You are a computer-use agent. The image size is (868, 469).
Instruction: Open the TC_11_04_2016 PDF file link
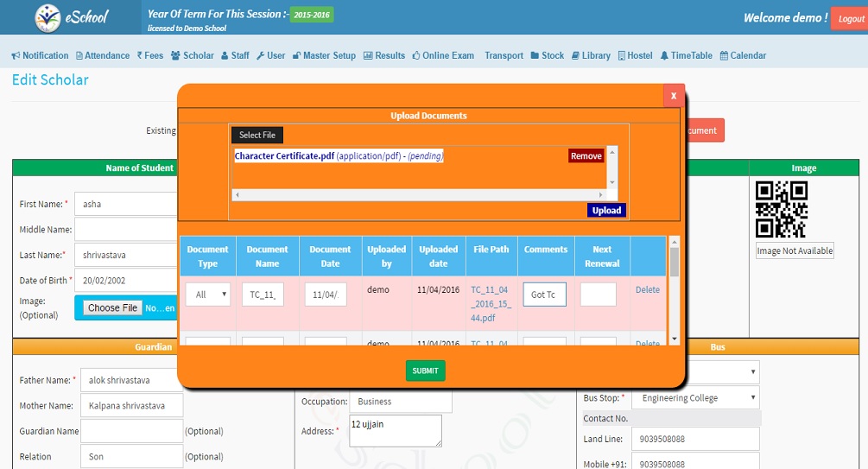tap(491, 304)
